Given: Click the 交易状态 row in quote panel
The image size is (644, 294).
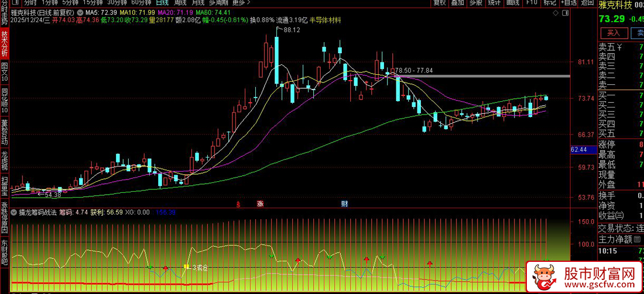Looking at the screenshot, I should point(621,229).
